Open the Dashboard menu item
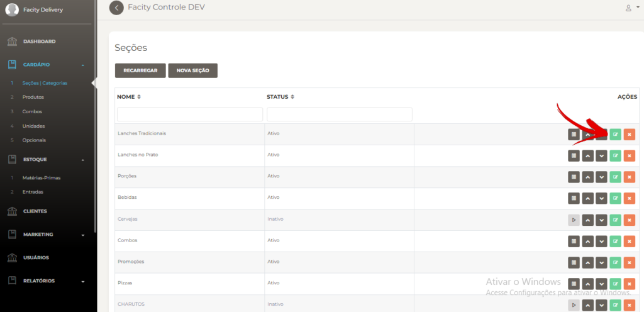Image resolution: width=644 pixels, height=312 pixels. click(39, 42)
